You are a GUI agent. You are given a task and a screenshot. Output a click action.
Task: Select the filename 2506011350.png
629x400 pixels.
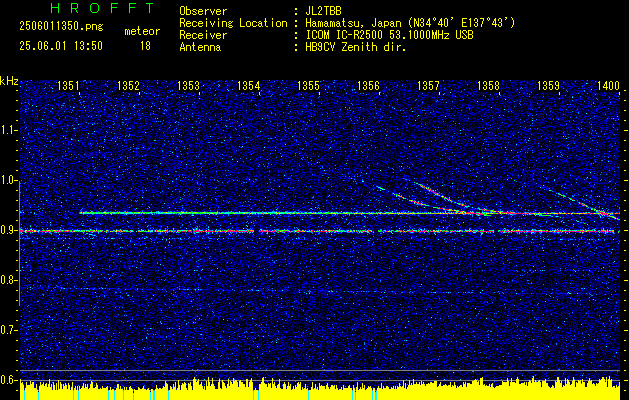point(61,27)
